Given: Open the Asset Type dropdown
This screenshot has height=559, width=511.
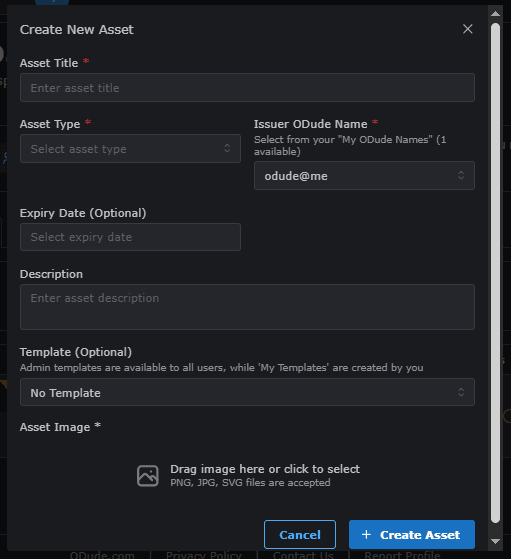Looking at the screenshot, I should (x=130, y=149).
